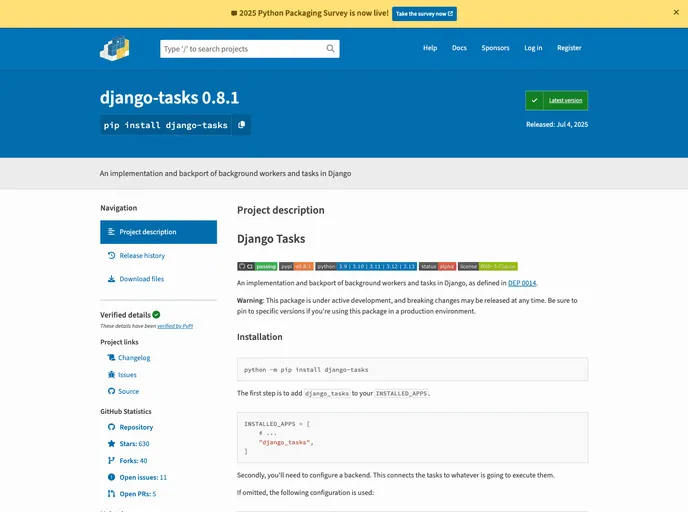688x512 pixels.
Task: Click the Open issues alert icon
Action: 111,477
